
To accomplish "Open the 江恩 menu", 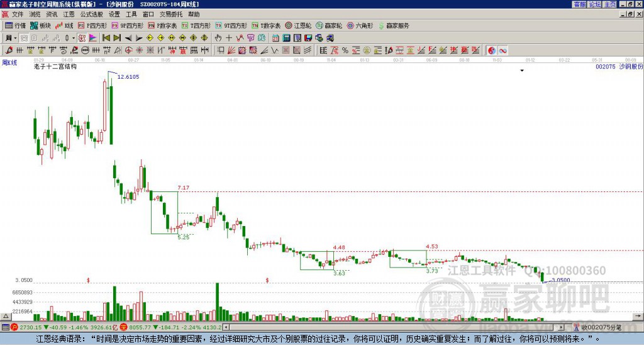I will point(69,14).
